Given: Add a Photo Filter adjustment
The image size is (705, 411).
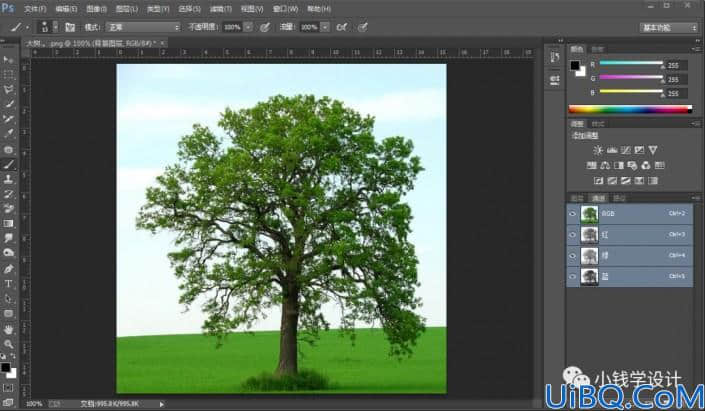Looking at the screenshot, I should (632, 165).
